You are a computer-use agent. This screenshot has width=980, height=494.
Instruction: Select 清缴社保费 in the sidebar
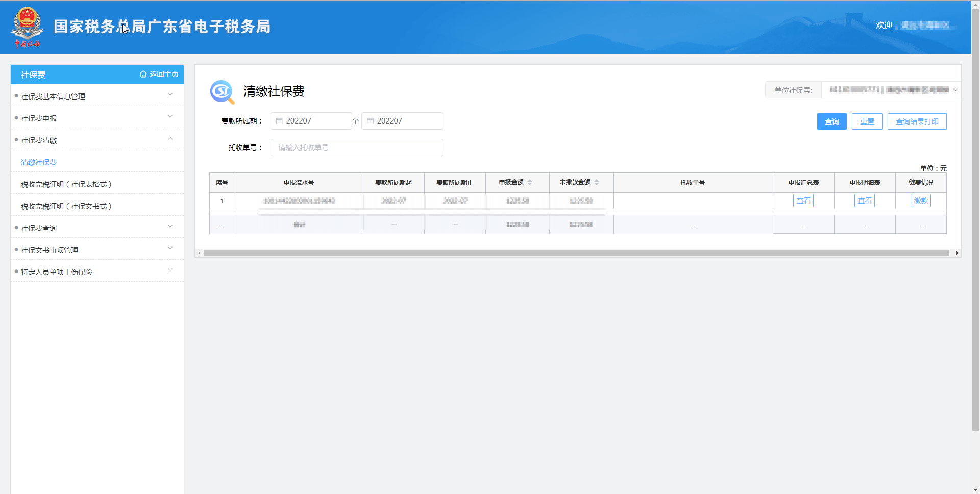(x=39, y=162)
